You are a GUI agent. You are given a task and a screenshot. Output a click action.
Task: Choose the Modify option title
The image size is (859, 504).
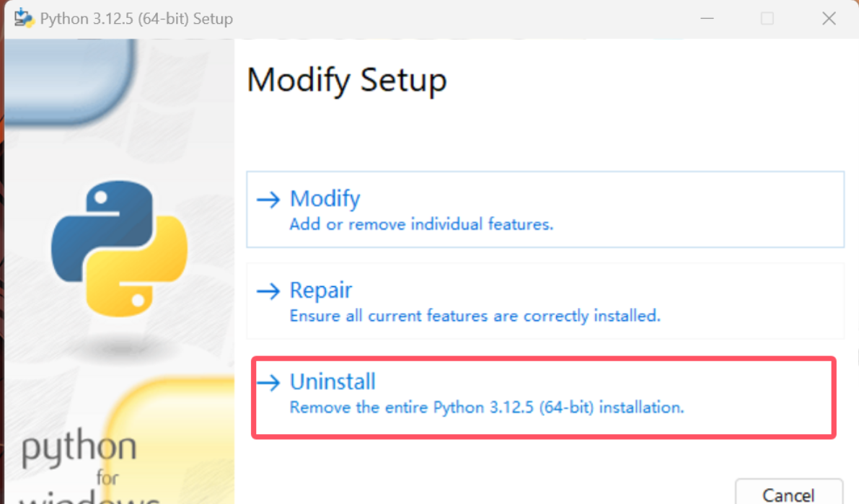click(325, 198)
